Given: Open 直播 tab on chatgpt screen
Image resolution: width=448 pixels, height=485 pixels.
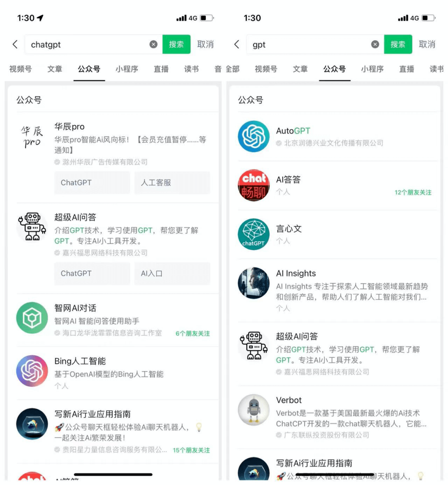Looking at the screenshot, I should (x=161, y=69).
